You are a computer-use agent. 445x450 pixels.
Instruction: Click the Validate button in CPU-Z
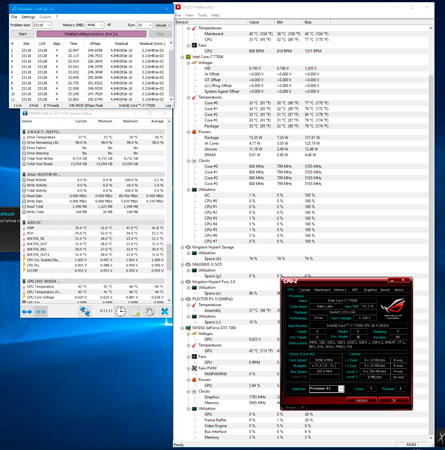tap(361, 400)
